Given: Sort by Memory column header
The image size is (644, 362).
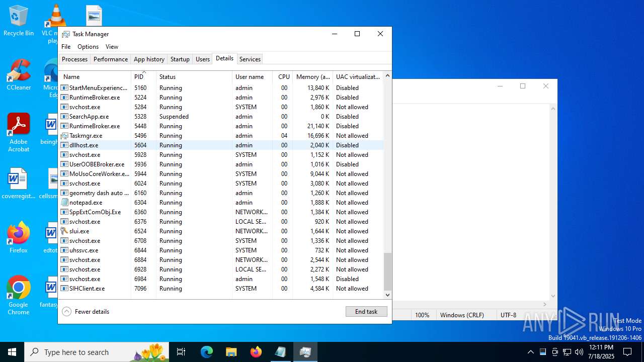Looking at the screenshot, I should [313, 77].
